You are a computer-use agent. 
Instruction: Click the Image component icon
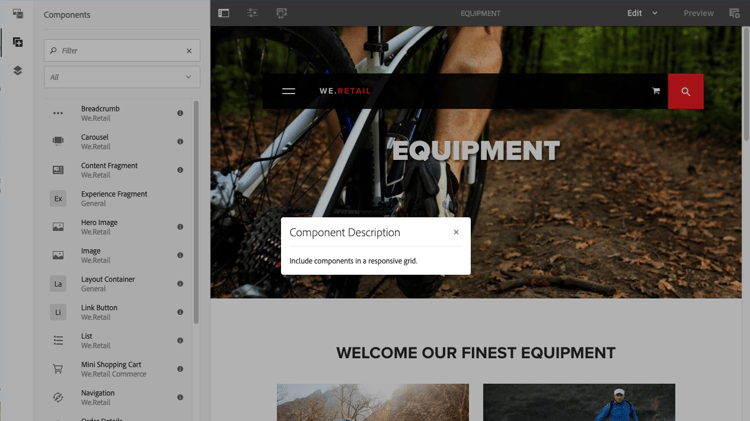click(x=58, y=255)
